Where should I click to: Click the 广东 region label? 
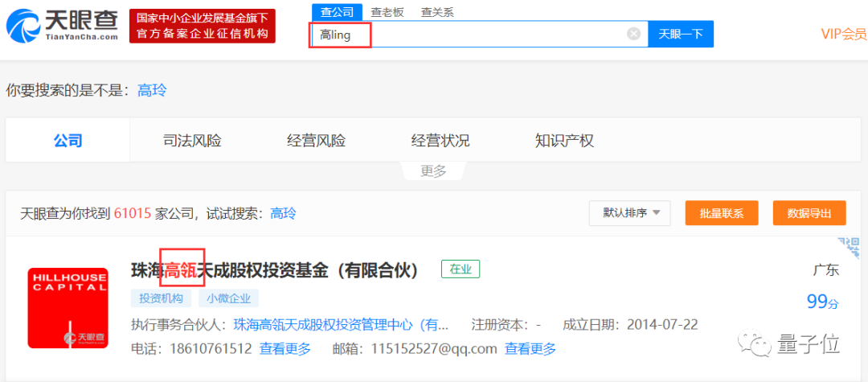click(826, 270)
